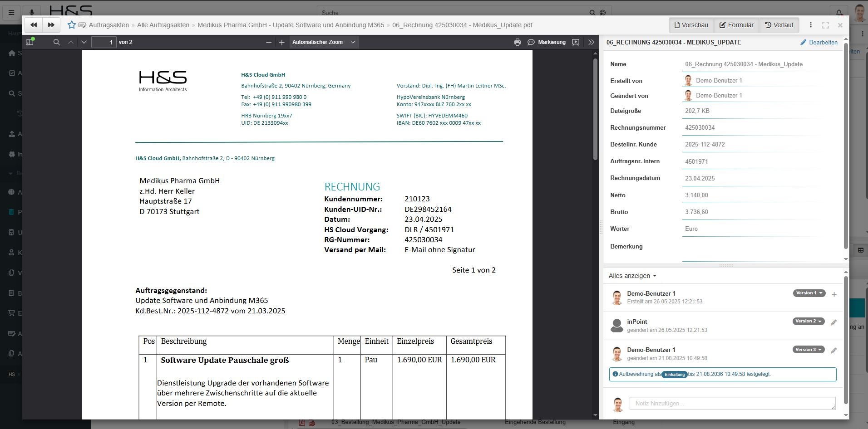Go to the previous PDF page
868x429 pixels.
click(x=71, y=42)
